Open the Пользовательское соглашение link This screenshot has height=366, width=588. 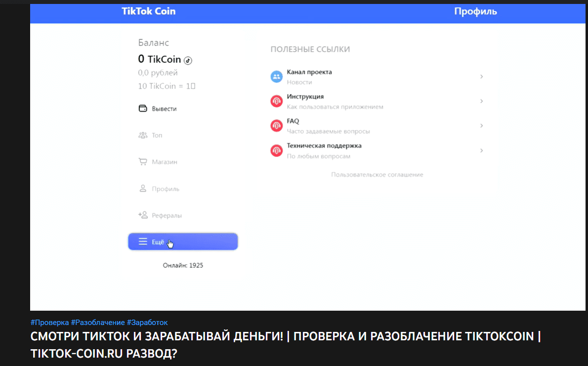pyautogui.click(x=377, y=175)
